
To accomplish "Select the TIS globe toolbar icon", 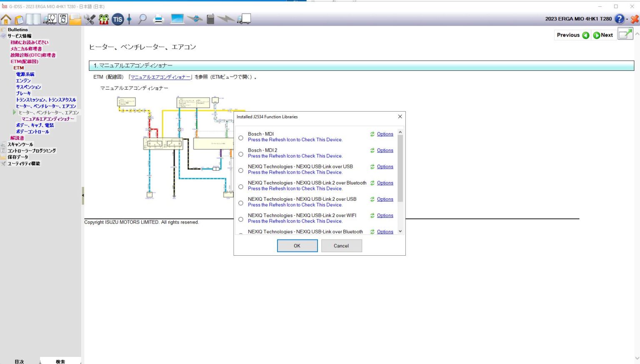I will [x=118, y=19].
